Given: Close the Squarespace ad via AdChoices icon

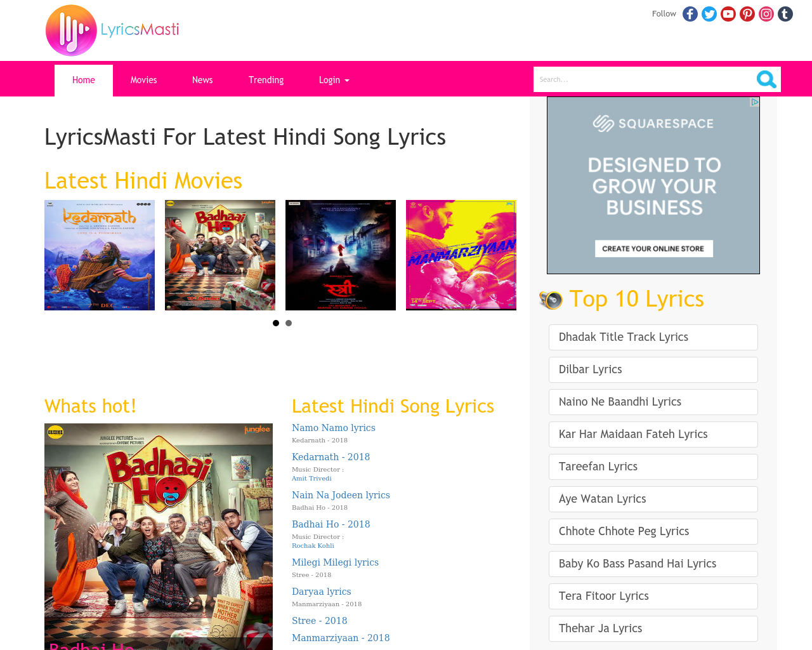Looking at the screenshot, I should click(x=754, y=102).
